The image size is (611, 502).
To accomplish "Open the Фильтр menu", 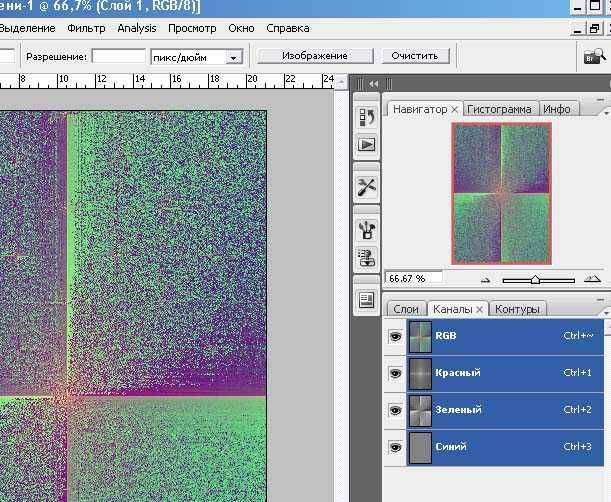I will click(86, 28).
